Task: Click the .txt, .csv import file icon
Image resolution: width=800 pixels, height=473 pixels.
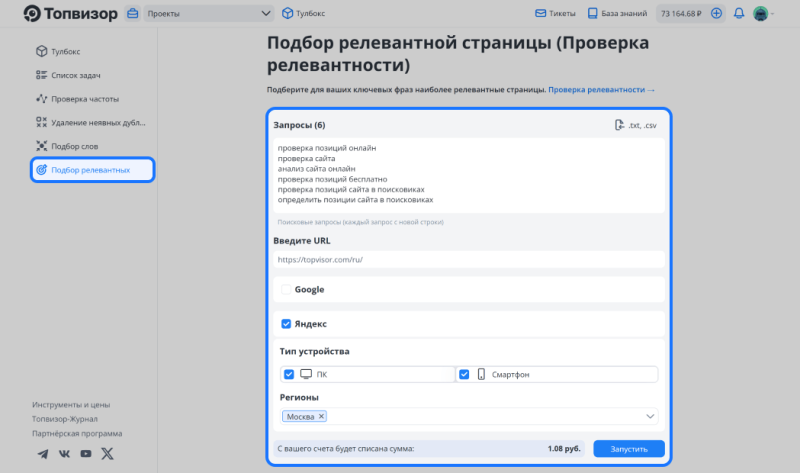Action: tap(619, 125)
